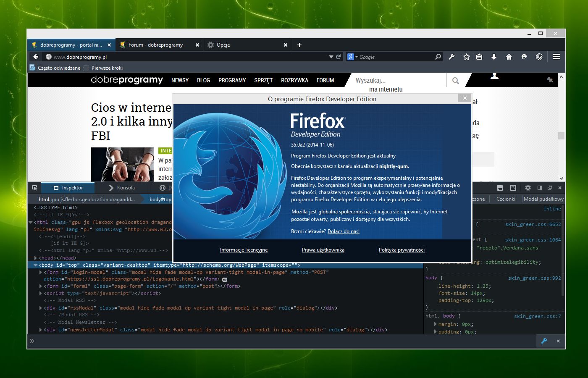Viewport: 588px width, 378px height.
Task: Click the back arrow navigation button
Action: pyautogui.click(x=36, y=57)
